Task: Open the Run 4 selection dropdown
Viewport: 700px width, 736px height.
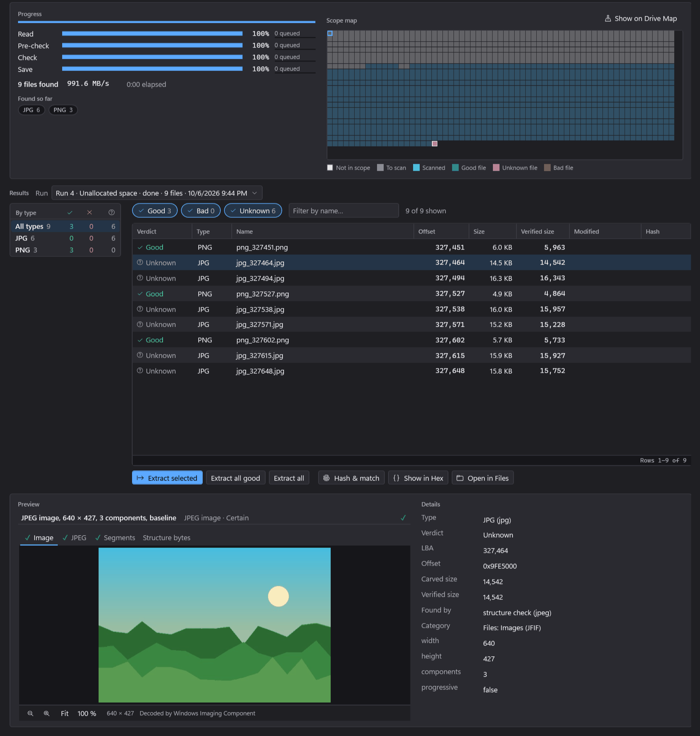Action: tap(157, 193)
